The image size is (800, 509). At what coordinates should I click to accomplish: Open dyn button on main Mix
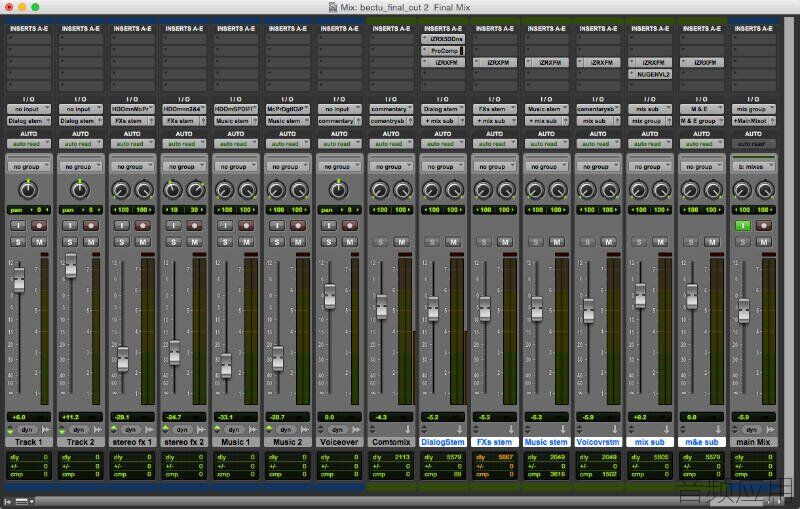pos(752,430)
